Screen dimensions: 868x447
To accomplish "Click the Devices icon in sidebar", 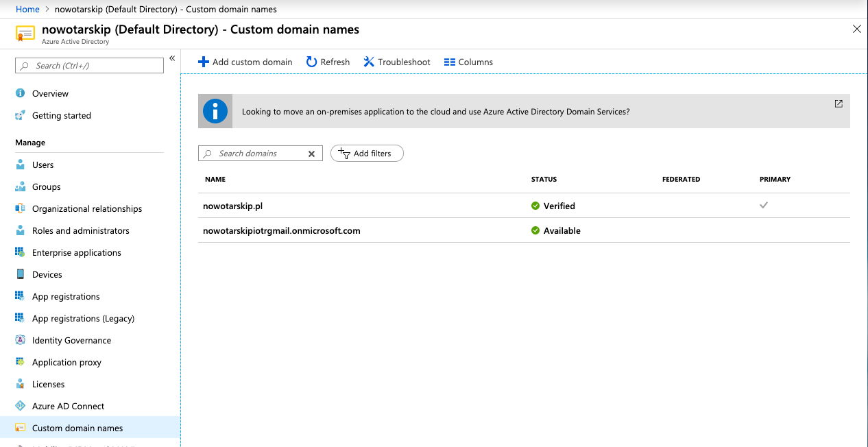I will (20, 274).
